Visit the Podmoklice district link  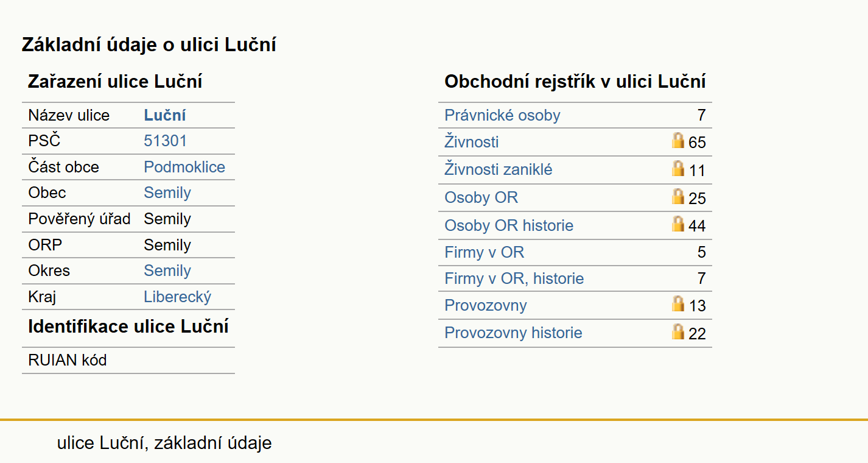pos(184,167)
